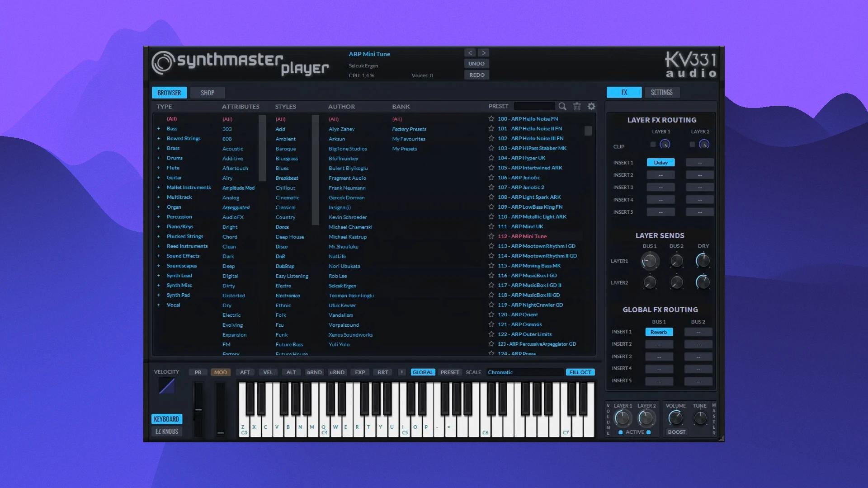Screen dimensions: 868x488
Task: Click the Layer 1 clip indicator
Action: point(653,145)
